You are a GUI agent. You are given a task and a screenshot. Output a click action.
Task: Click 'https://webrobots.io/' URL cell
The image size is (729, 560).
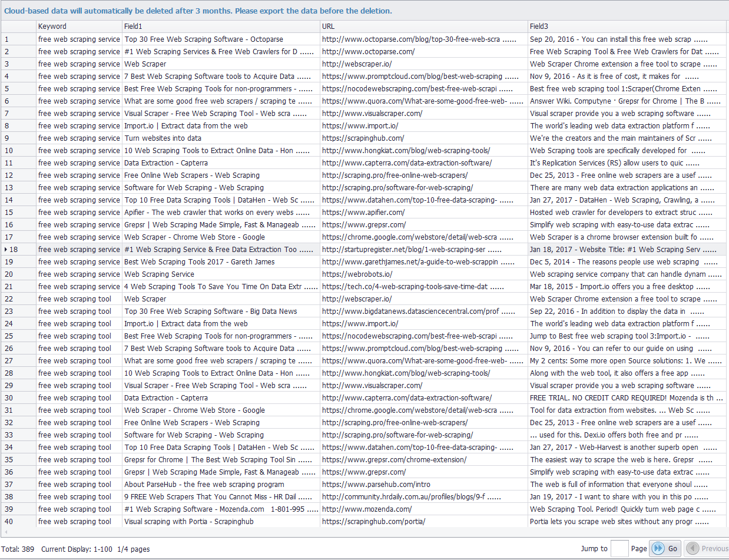click(424, 274)
